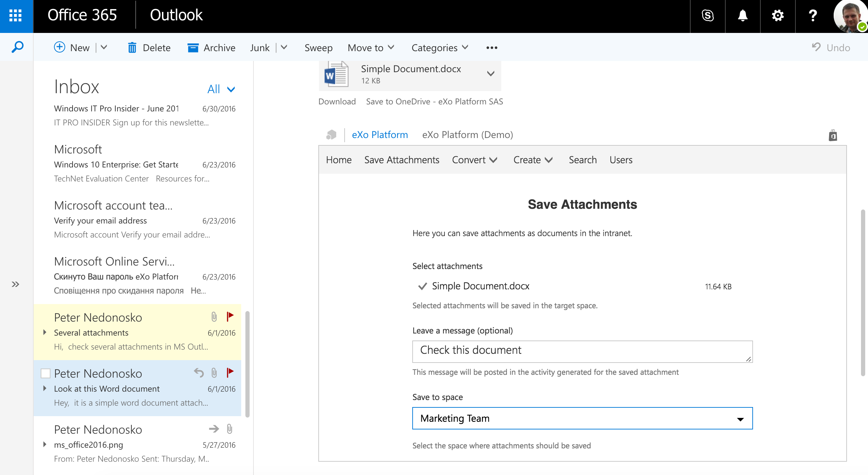Open the Categories dropdown
The width and height of the screenshot is (868, 475).
coord(440,48)
